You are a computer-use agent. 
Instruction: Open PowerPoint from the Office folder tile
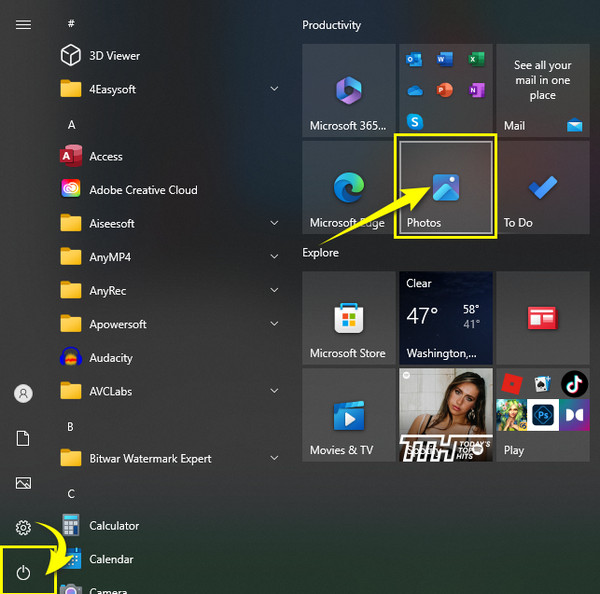(445, 90)
